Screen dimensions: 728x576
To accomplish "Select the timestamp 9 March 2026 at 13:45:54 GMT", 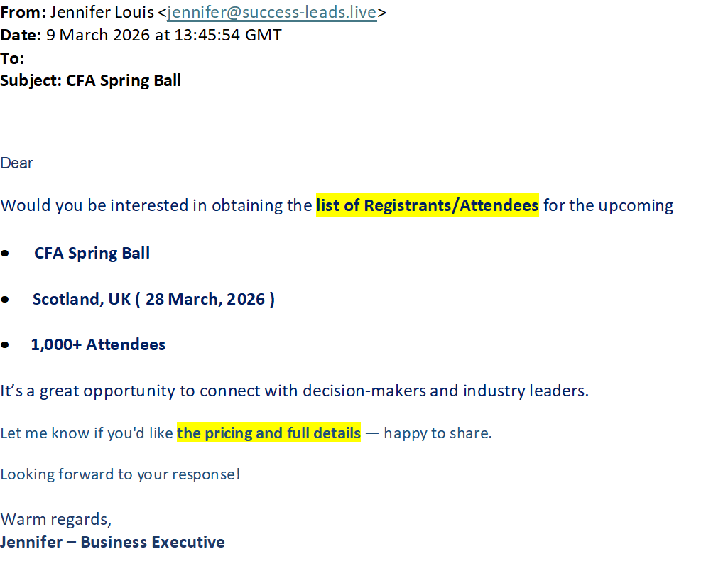I will (x=163, y=35).
